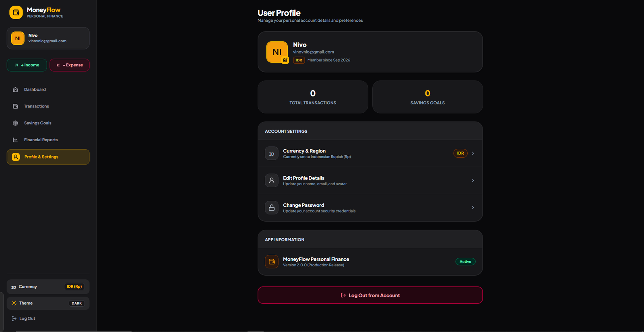Viewport: 644px width, 332px height.
Task: Click the + Income button
Action: point(27,65)
